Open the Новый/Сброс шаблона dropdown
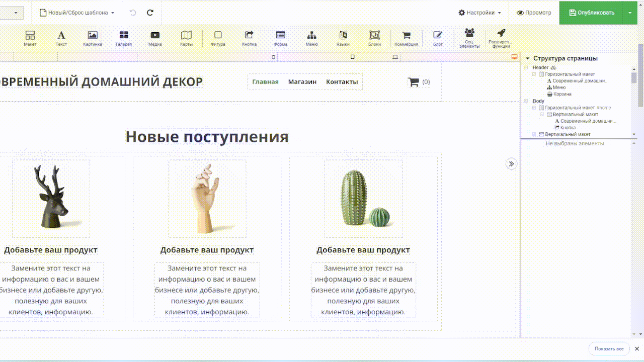This screenshot has width=644, height=362. tap(77, 13)
